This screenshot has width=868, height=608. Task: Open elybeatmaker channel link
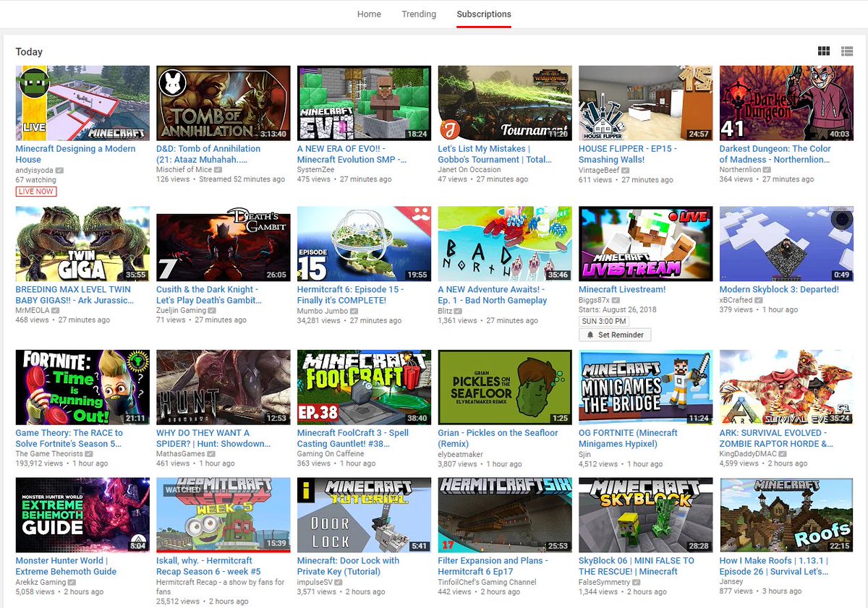461,454
